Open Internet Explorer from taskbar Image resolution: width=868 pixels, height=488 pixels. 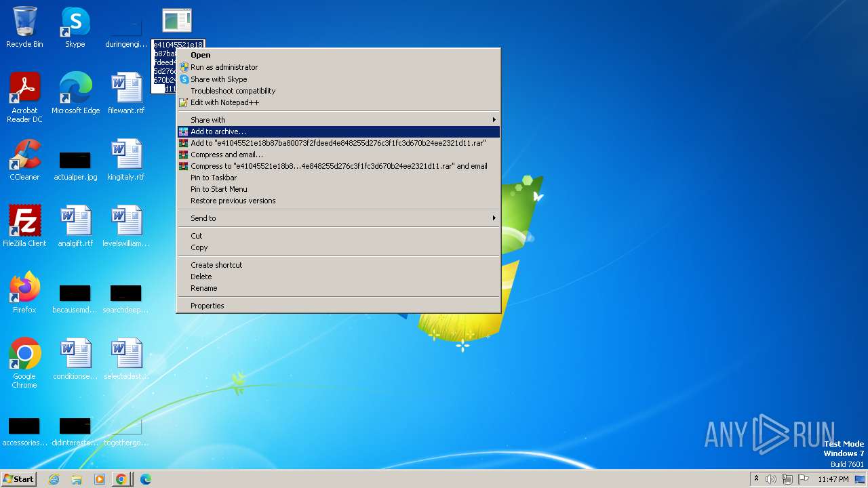[x=54, y=479]
